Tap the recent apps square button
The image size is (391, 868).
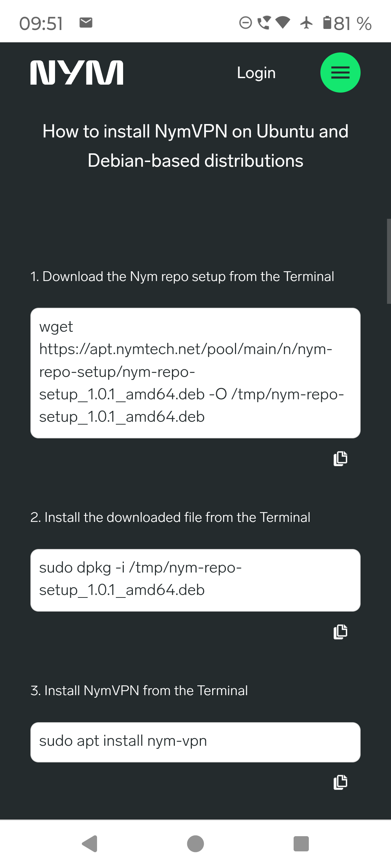[301, 844]
